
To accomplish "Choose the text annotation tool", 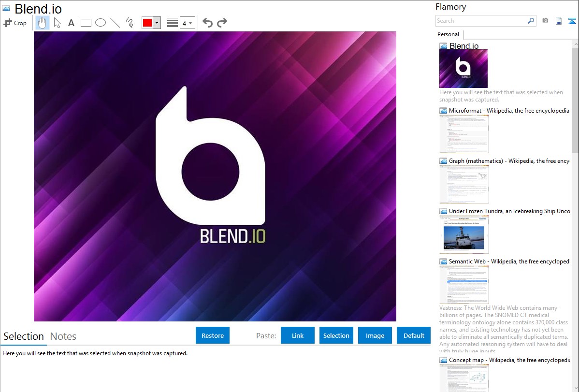I will pos(71,23).
